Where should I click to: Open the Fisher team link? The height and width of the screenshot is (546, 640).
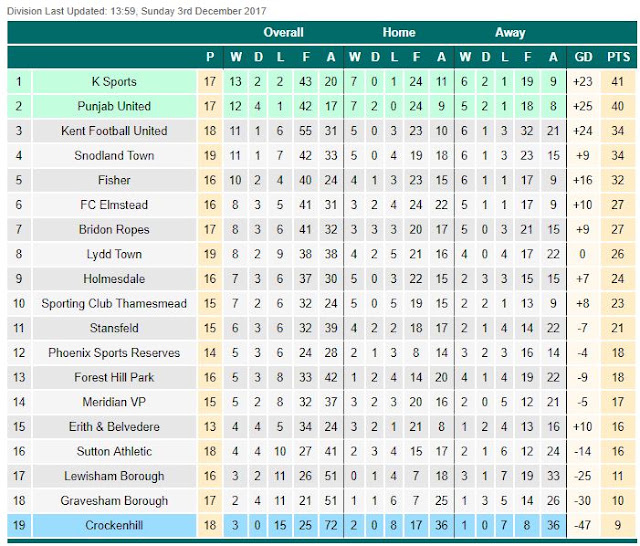(x=114, y=180)
